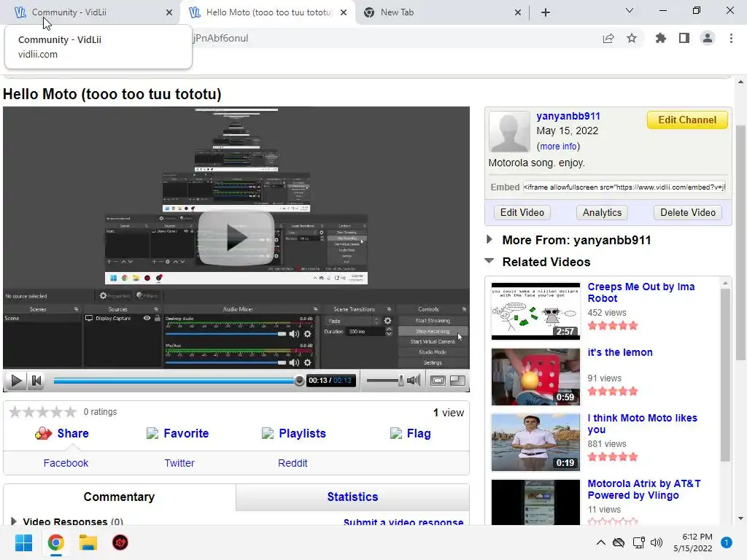Bookmark this page with the star icon
The image size is (747, 560).
pos(632,38)
